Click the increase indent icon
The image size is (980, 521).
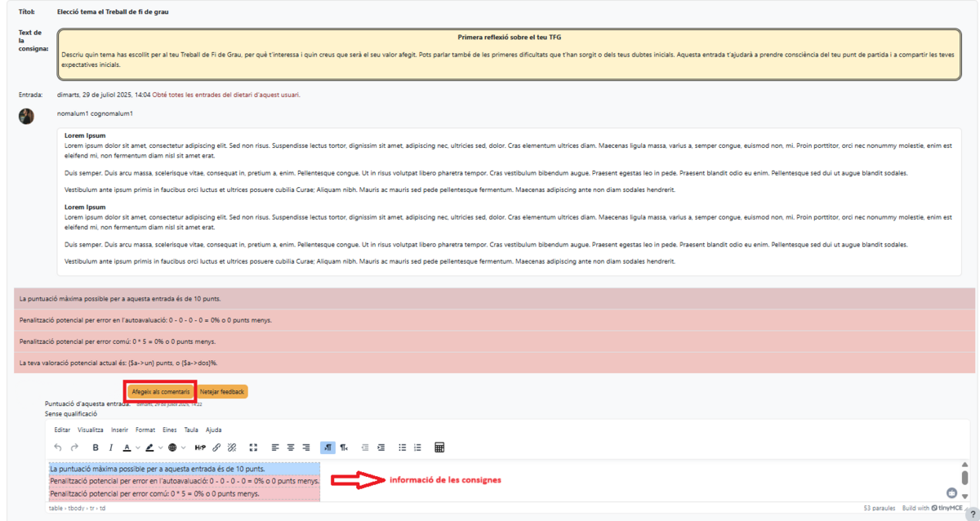coord(381,448)
